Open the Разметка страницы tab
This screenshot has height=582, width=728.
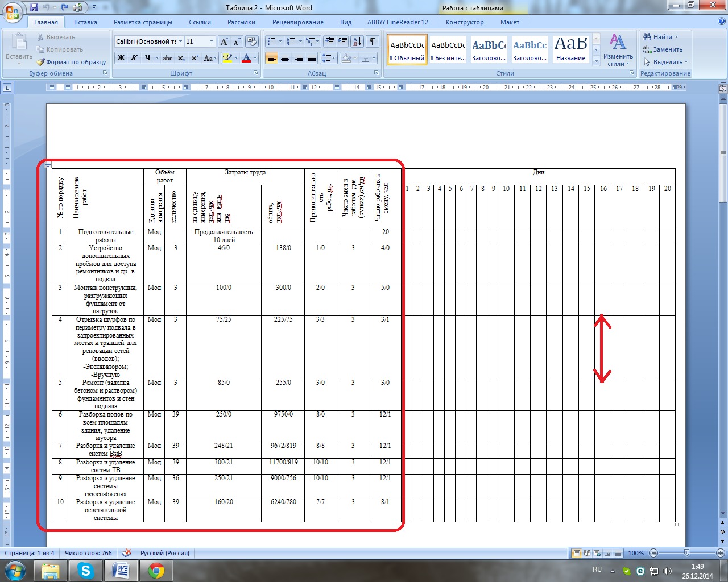pyautogui.click(x=143, y=22)
